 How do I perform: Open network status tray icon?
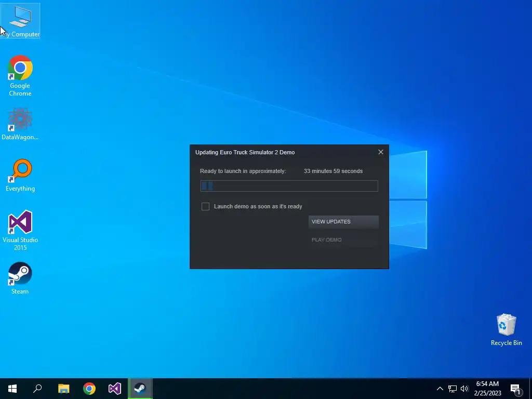coord(453,389)
